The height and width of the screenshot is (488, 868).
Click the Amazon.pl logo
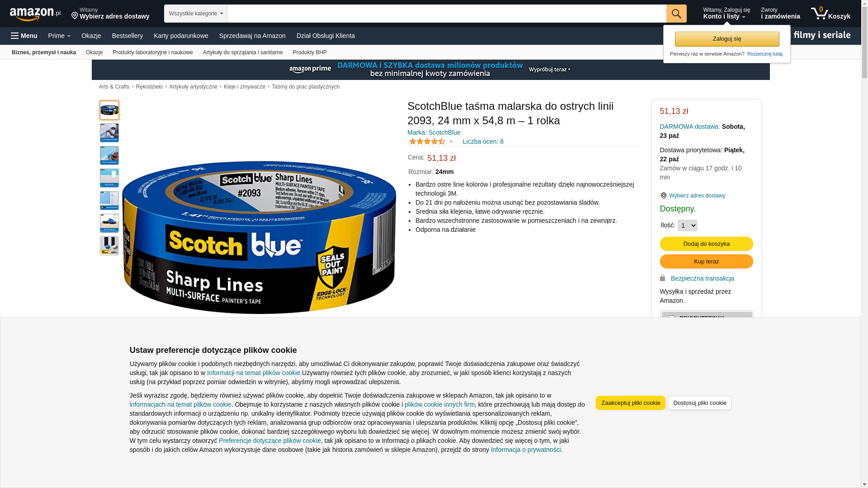pyautogui.click(x=35, y=14)
